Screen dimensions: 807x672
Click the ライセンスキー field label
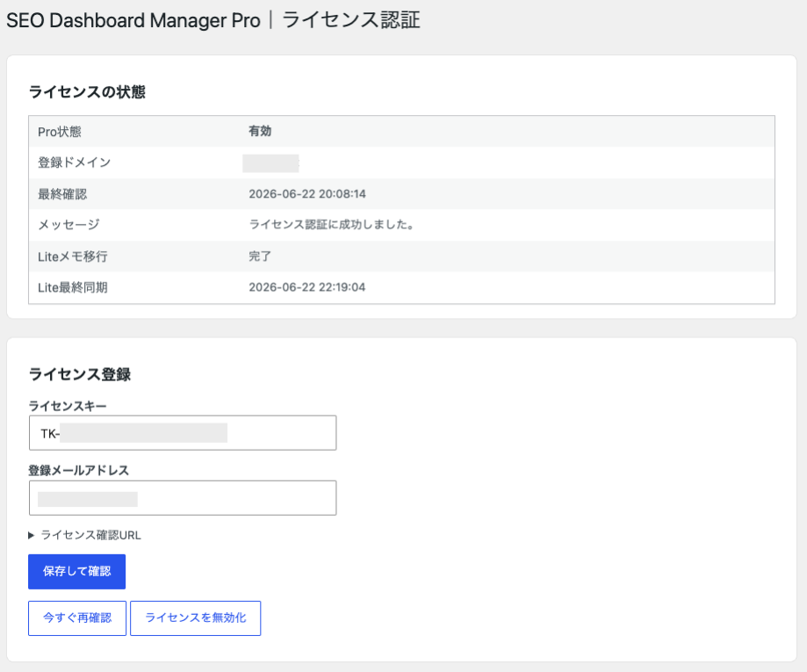point(68,407)
